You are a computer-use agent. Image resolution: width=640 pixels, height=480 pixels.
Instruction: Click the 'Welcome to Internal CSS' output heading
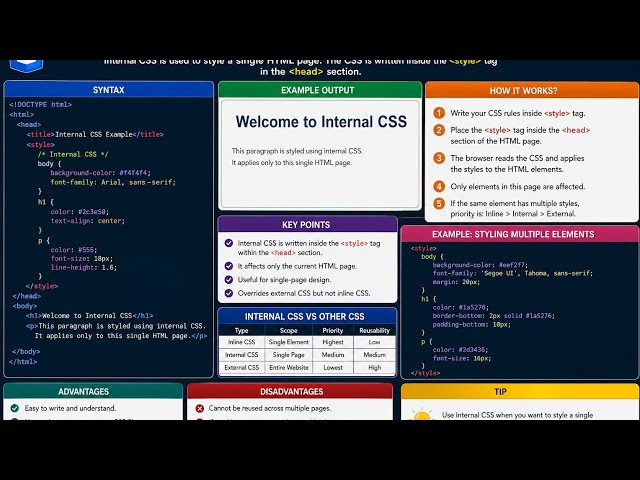click(x=321, y=122)
